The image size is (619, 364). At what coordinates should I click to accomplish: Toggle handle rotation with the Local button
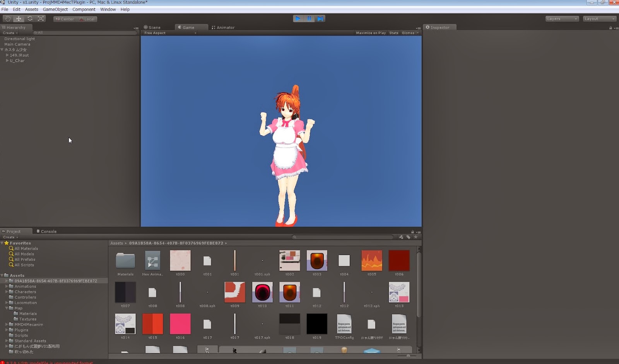point(87,19)
